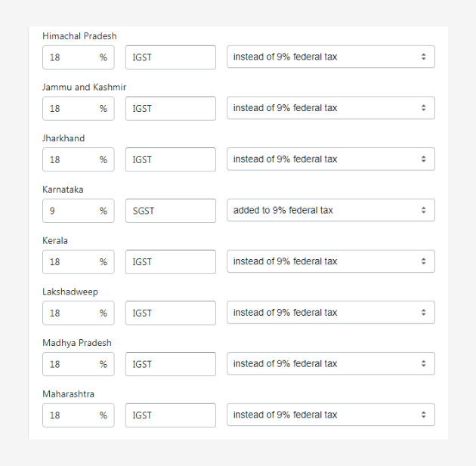
Task: Expand Lakshadweep federal tax dropdown
Action: 331,313
